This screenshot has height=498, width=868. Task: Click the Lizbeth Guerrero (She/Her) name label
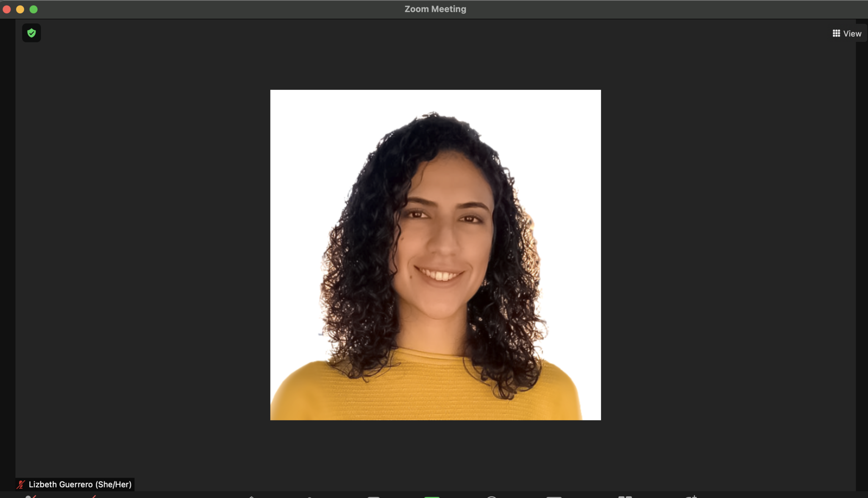[80, 484]
